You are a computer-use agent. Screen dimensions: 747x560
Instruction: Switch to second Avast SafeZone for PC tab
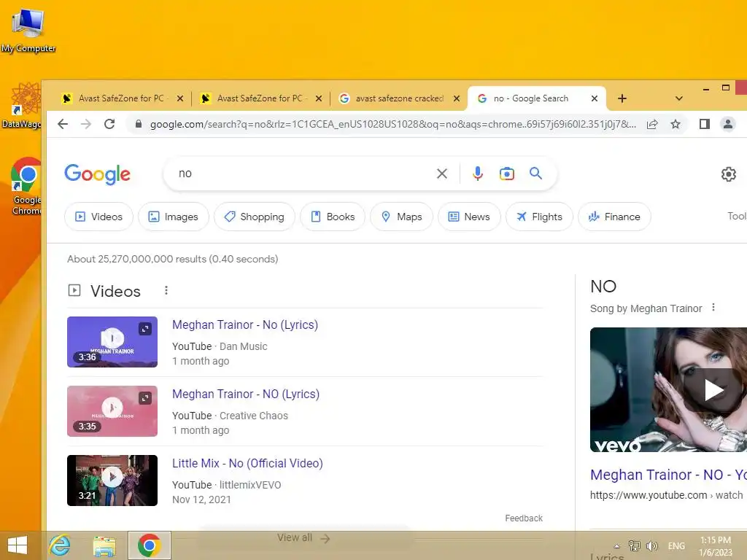pos(260,98)
